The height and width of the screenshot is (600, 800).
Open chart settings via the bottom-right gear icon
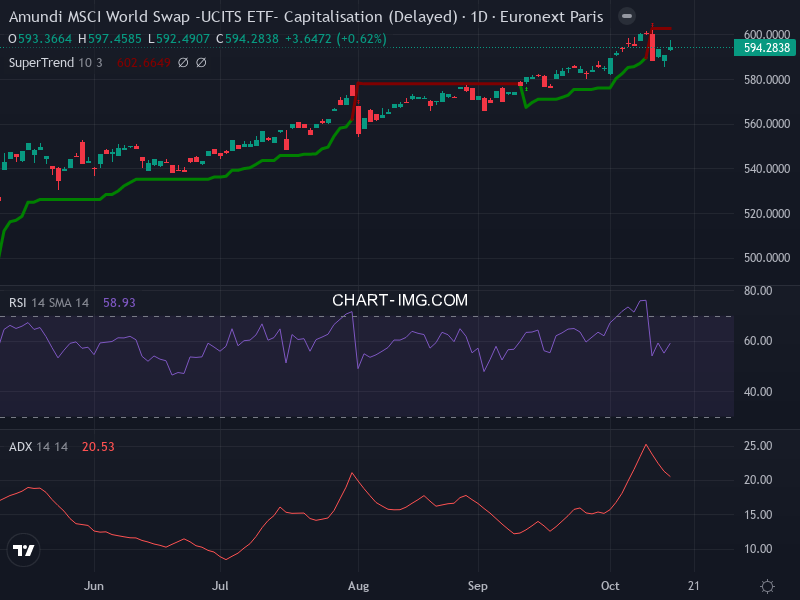(767, 586)
